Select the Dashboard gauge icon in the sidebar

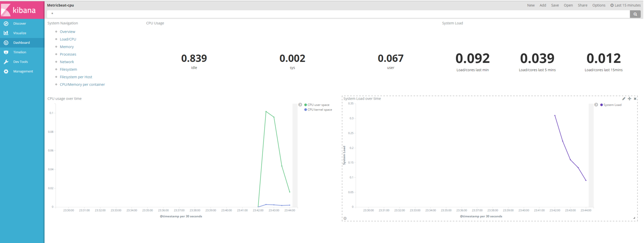[6, 43]
